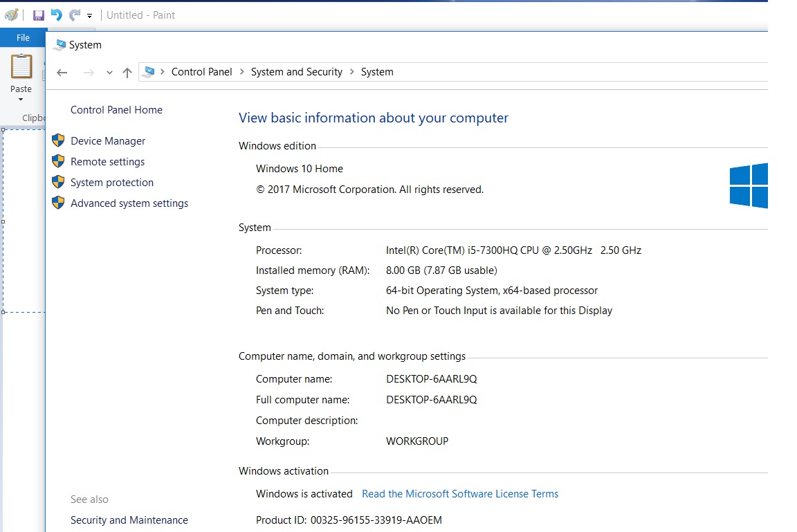Select Control Panel in the breadcrumb
The height and width of the screenshot is (532, 797).
[202, 72]
